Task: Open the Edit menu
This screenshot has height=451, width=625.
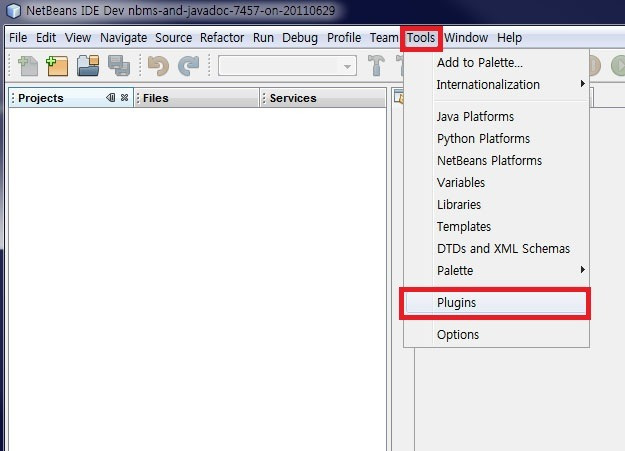Action: (46, 38)
